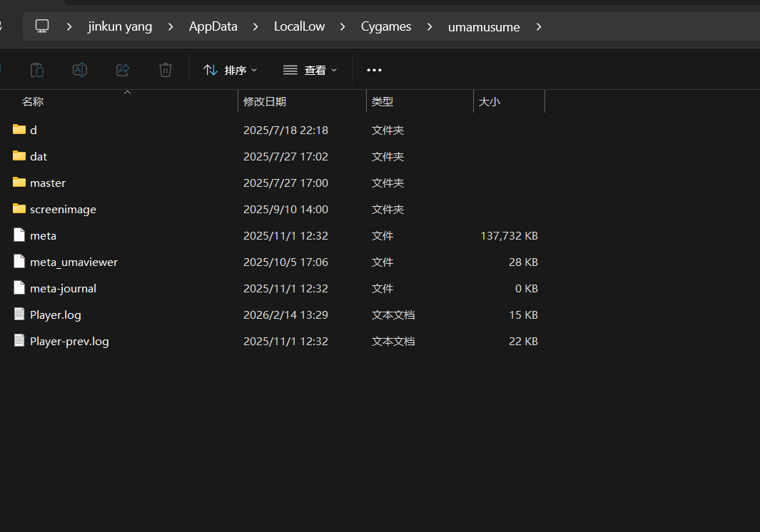
Task: Click the file icon of meta_umaviewer
Action: point(19,261)
